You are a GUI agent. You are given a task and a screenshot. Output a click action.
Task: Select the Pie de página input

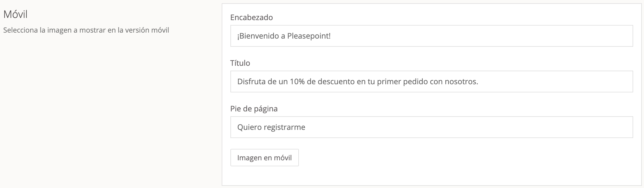(432, 127)
